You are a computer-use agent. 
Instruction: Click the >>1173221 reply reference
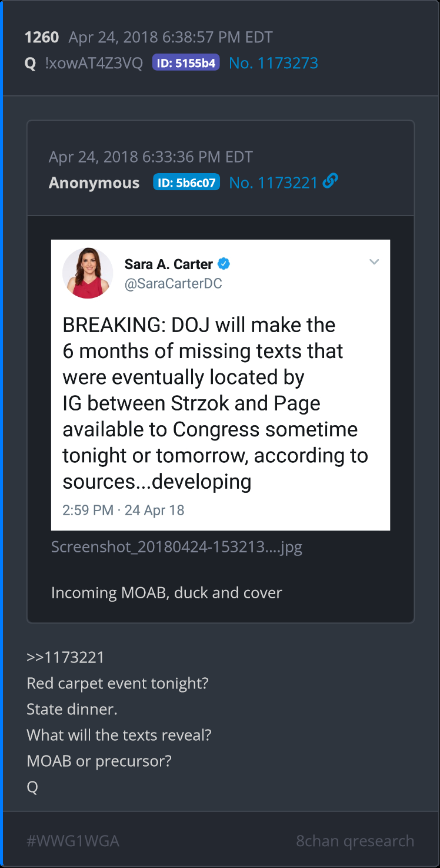click(65, 657)
